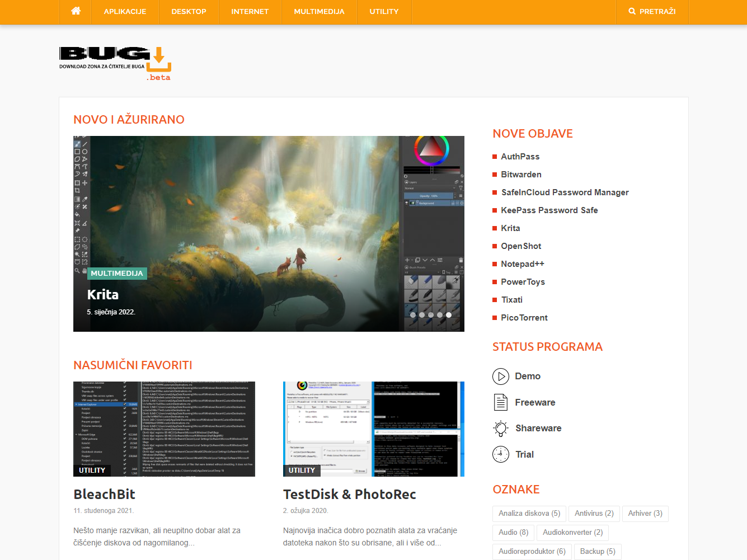Filter by Trial status
Screen dimensions: 747x560
click(x=524, y=454)
